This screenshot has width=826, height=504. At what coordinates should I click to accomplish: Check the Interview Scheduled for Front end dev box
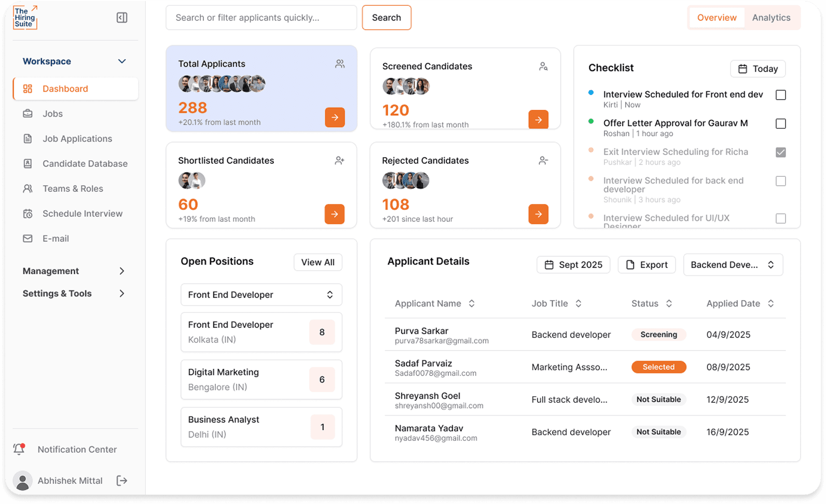tap(780, 95)
